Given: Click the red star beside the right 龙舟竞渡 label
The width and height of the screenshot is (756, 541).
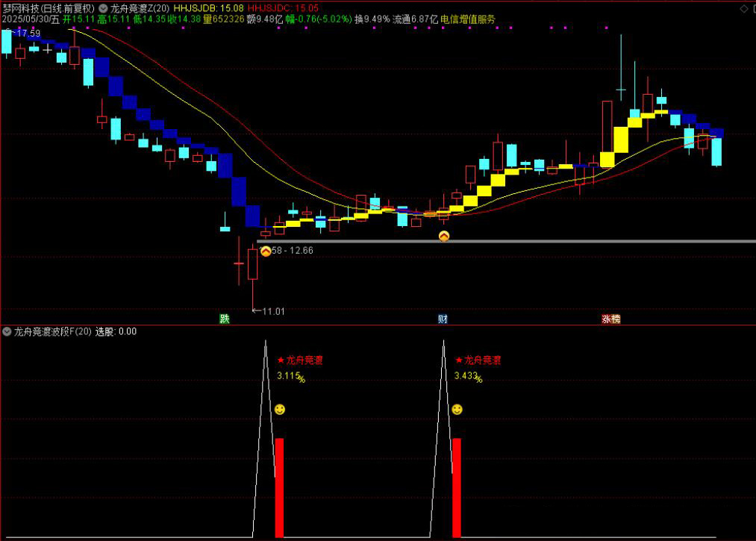Looking at the screenshot, I should point(458,360).
